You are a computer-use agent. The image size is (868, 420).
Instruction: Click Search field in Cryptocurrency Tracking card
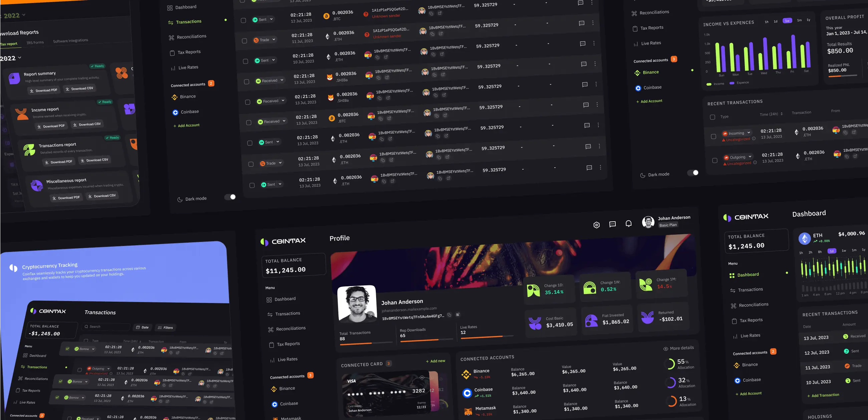105,326
